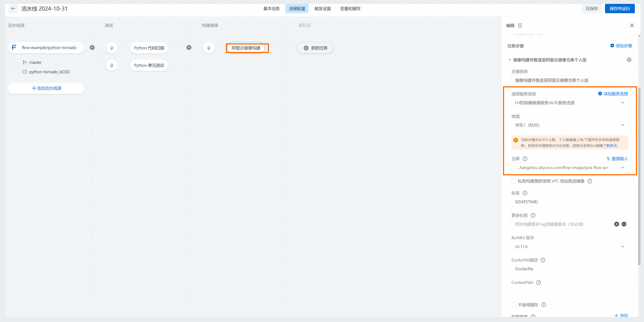
Task: Click the 更多标签 input field
Action: [560, 224]
